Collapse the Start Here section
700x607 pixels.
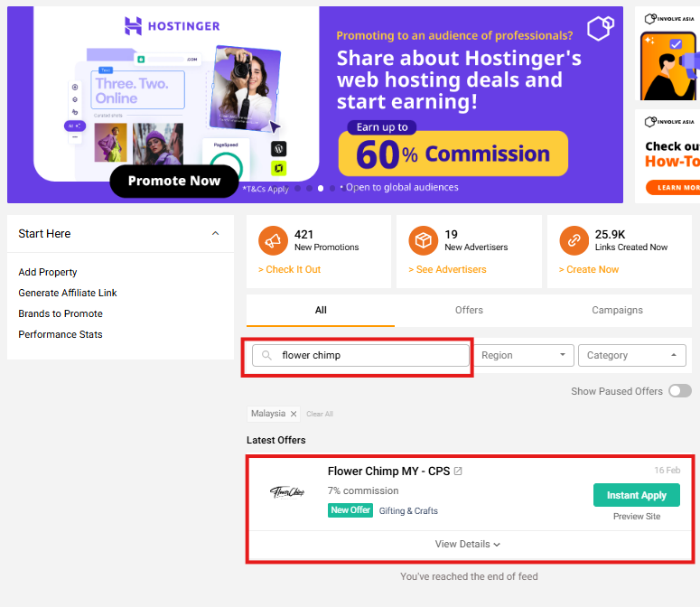pos(215,233)
